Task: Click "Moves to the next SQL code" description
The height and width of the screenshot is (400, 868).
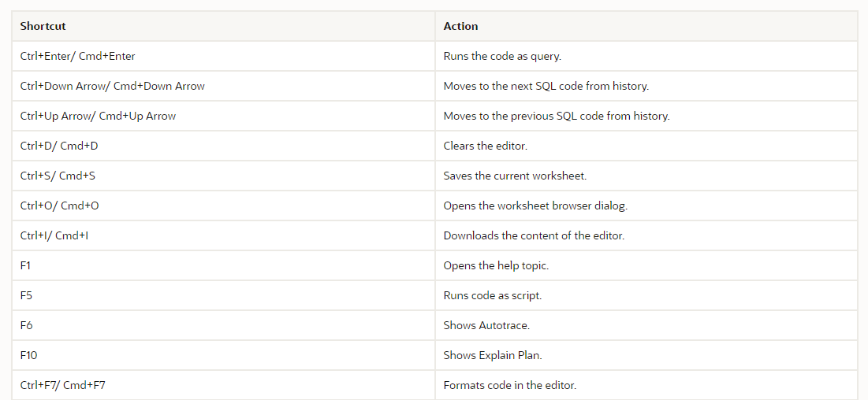Action: click(x=546, y=86)
